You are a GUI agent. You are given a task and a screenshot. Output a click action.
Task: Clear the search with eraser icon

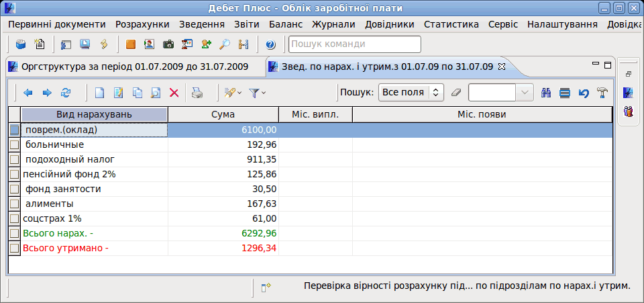coord(456,93)
